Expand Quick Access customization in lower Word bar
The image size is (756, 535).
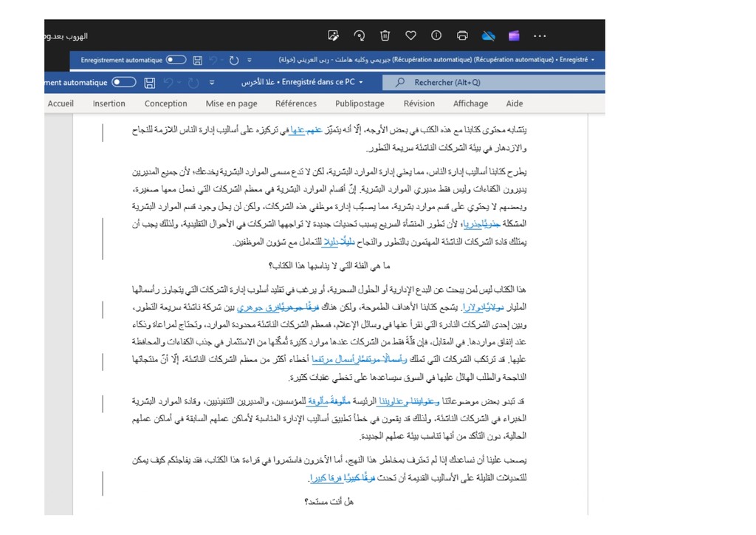[x=212, y=83]
